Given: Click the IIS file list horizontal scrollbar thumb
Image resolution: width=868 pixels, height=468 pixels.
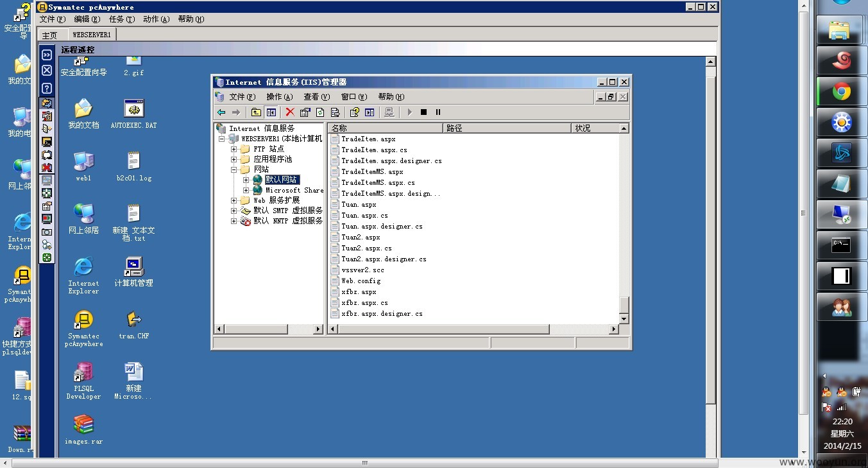Looking at the screenshot, I should (x=443, y=329).
